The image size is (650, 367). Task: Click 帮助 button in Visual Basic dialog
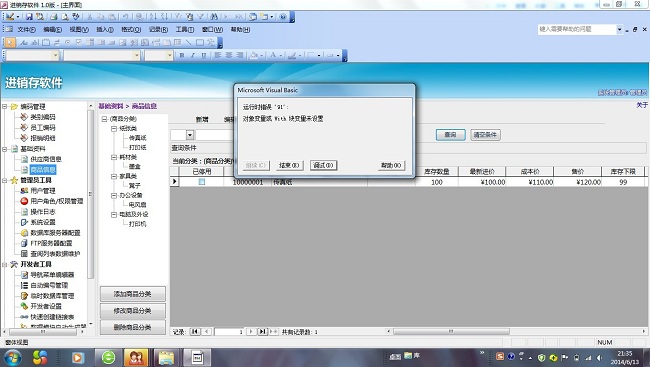tap(391, 165)
